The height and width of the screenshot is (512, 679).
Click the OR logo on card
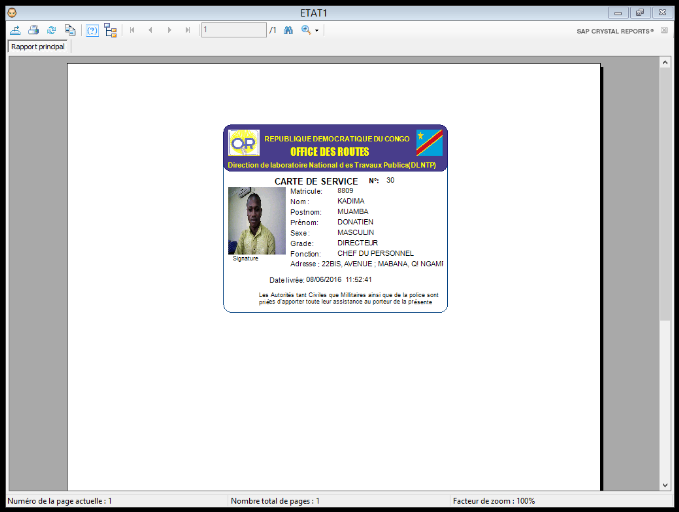coord(244,143)
